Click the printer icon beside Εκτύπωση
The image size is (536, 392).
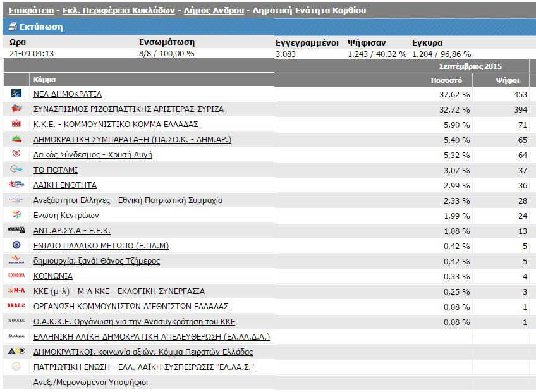[13, 27]
